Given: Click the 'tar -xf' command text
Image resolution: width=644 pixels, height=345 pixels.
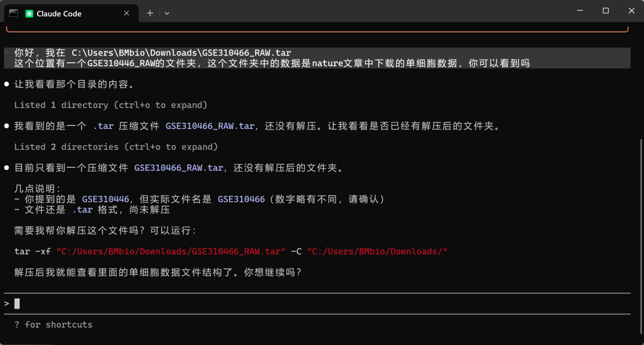Looking at the screenshot, I should pos(32,251).
